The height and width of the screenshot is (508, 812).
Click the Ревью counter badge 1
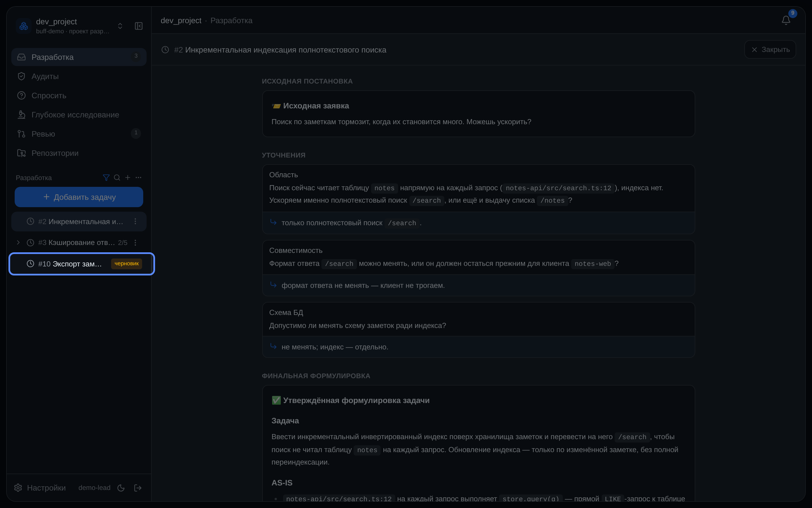coord(136,133)
